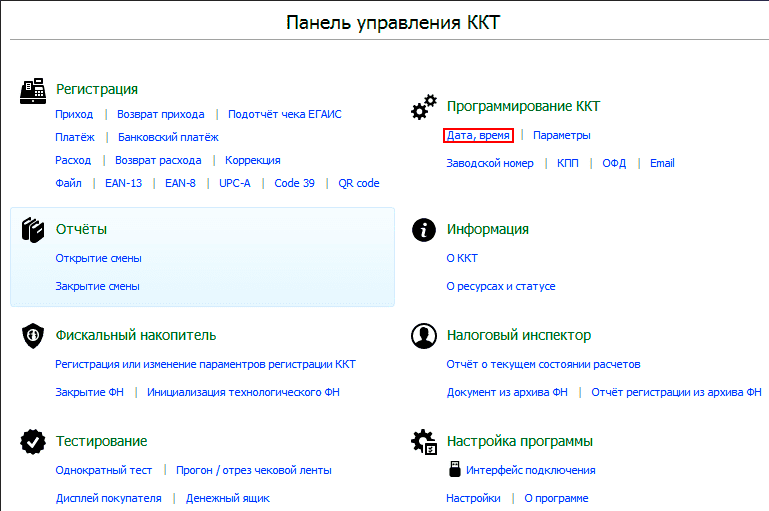Click the Фискальный накопитель heading
The width and height of the screenshot is (769, 511).
click(136, 335)
